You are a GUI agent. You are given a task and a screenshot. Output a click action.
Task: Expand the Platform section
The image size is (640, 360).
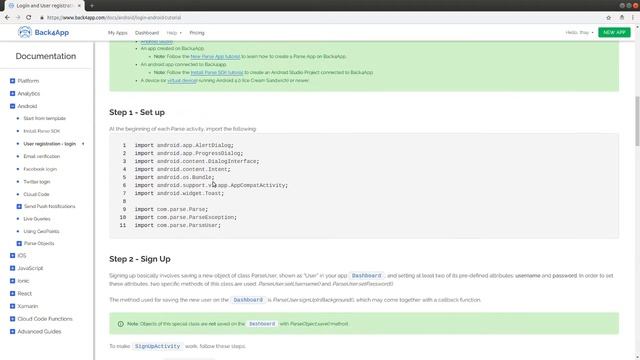click(13, 81)
